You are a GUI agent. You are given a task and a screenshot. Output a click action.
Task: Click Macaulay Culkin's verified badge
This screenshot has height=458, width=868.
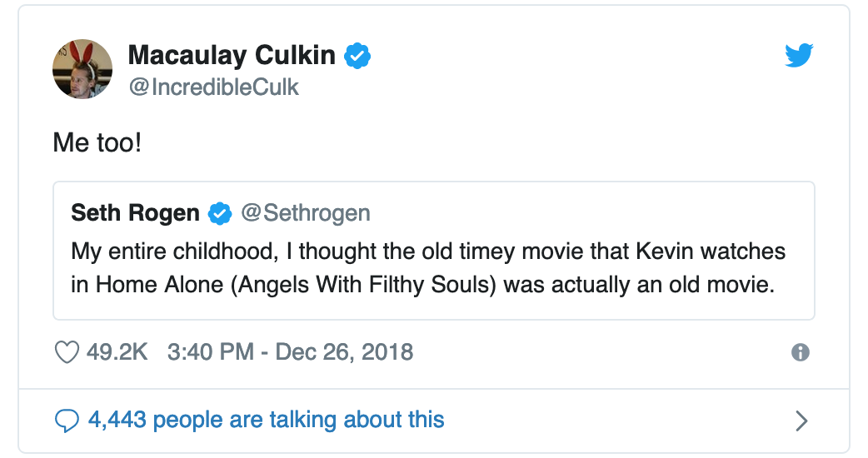click(x=358, y=57)
